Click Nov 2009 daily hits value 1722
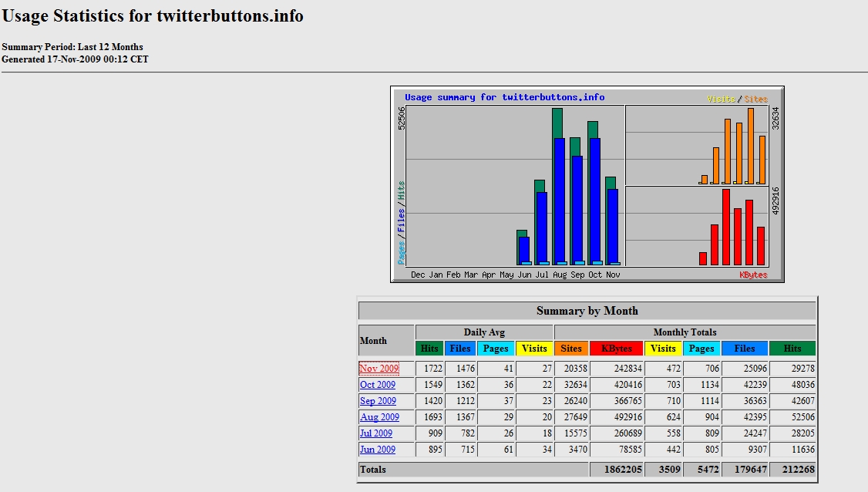The image size is (868, 492). (x=433, y=369)
